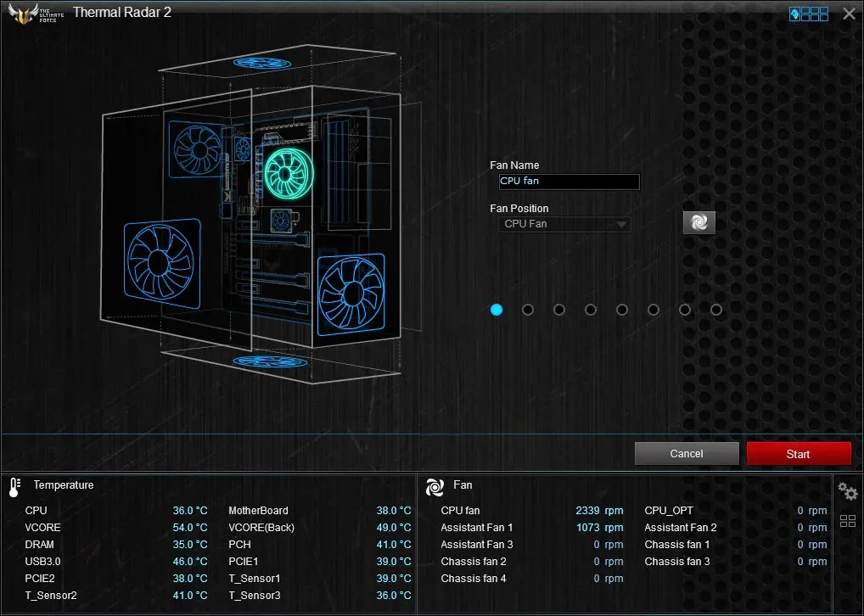The height and width of the screenshot is (616, 864).
Task: Click the Chassis fan 2 label
Action: pos(474,562)
